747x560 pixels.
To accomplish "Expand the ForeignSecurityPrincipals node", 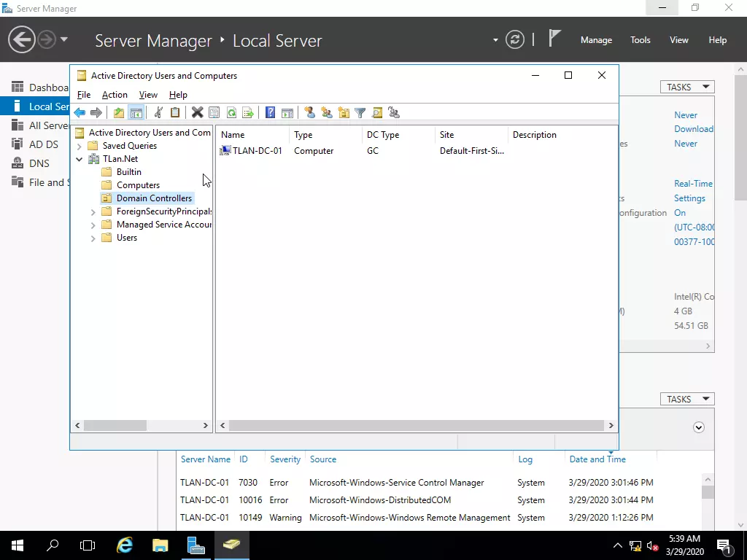I will (93, 212).
